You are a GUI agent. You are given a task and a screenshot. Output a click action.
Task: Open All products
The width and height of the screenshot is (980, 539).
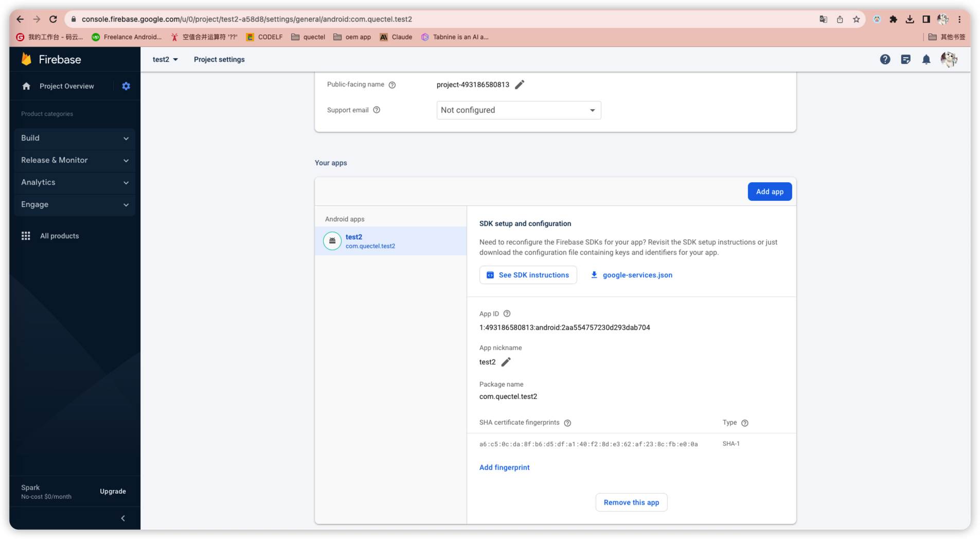[x=59, y=236]
